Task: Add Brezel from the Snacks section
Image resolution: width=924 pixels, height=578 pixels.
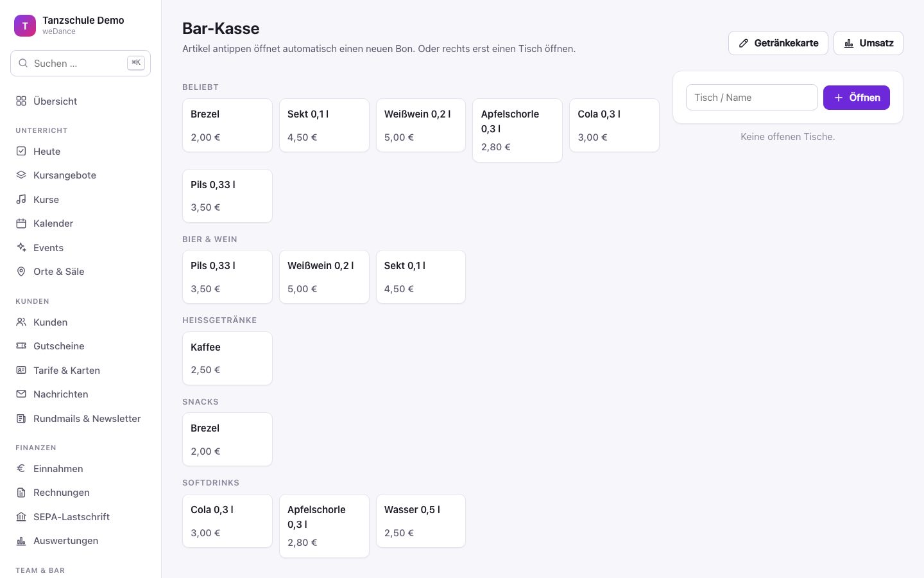Action: [x=227, y=439]
